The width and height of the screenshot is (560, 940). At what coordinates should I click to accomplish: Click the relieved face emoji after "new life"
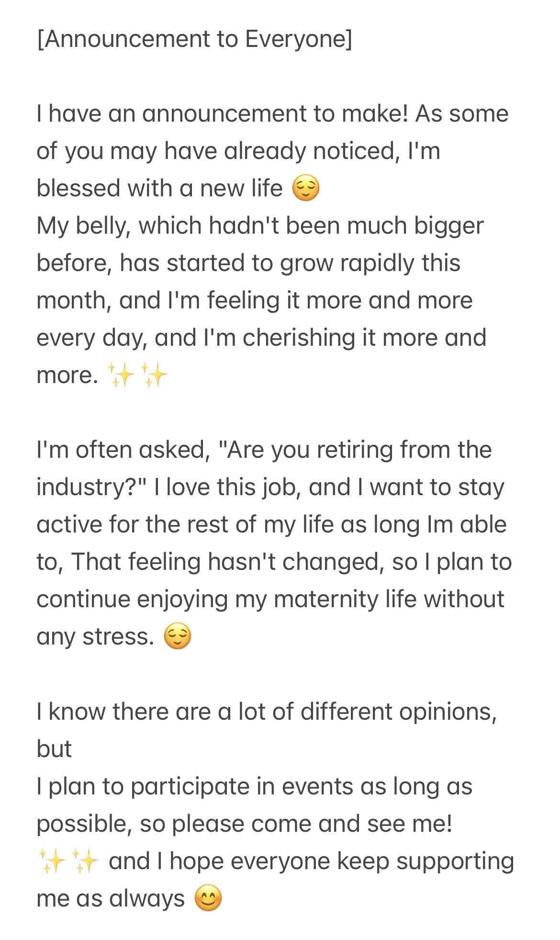pyautogui.click(x=305, y=188)
